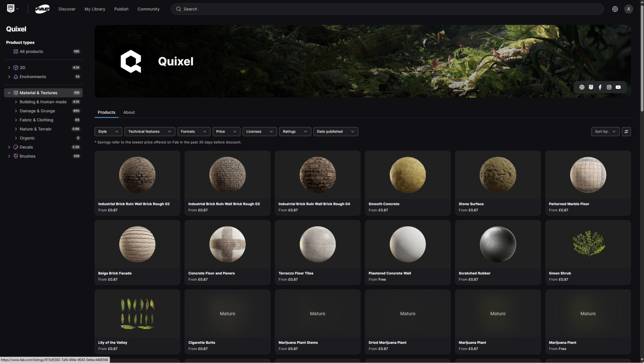Open the Price filter dropdown
Viewport: 644px width, 363px height.
[226, 131]
